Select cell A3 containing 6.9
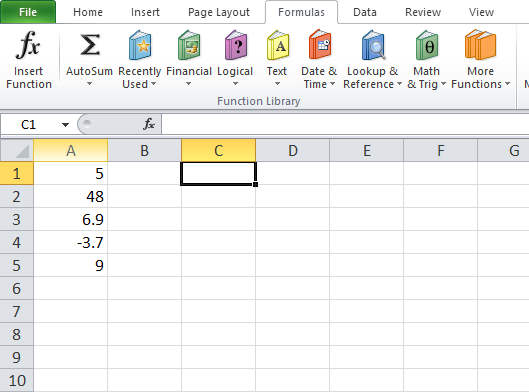This screenshot has width=529, height=392. (x=71, y=219)
